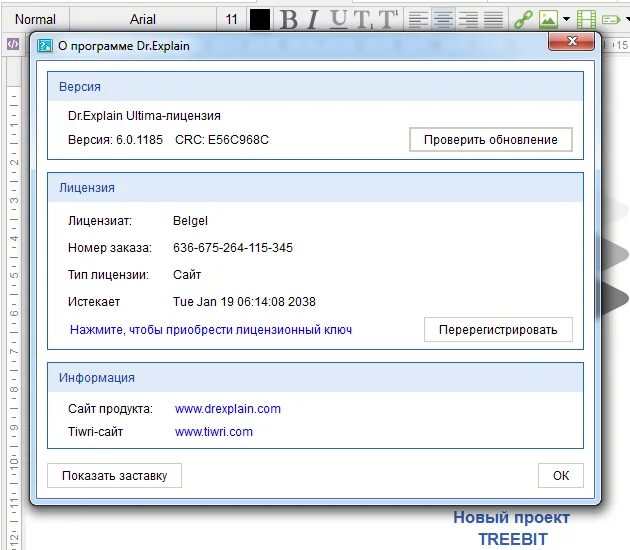630x550 pixels.
Task: Confirm dialog with OK button
Action: point(561,476)
